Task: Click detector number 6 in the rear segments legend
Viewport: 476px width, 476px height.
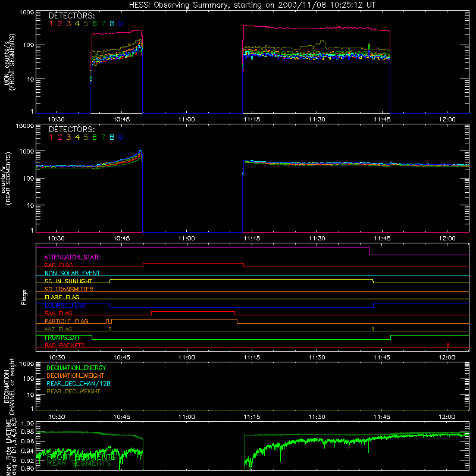Action: click(x=95, y=137)
